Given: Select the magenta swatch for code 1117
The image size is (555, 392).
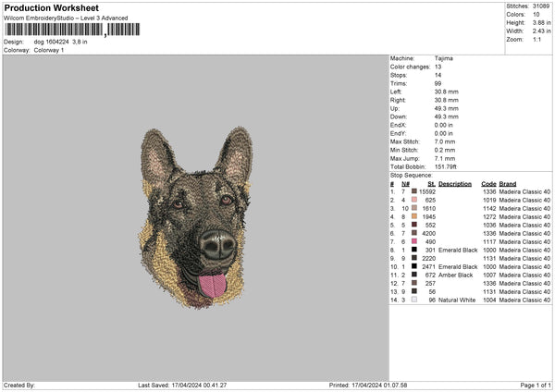Looking at the screenshot, I should click(414, 241).
